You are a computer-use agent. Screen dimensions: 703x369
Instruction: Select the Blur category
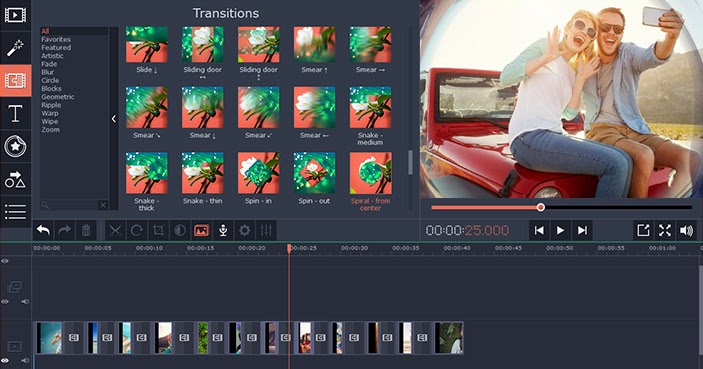pyautogui.click(x=48, y=72)
